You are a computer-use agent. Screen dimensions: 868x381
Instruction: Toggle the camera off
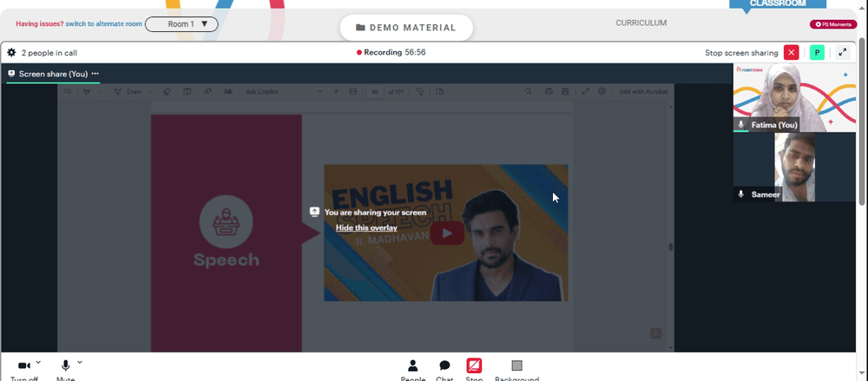(23, 365)
